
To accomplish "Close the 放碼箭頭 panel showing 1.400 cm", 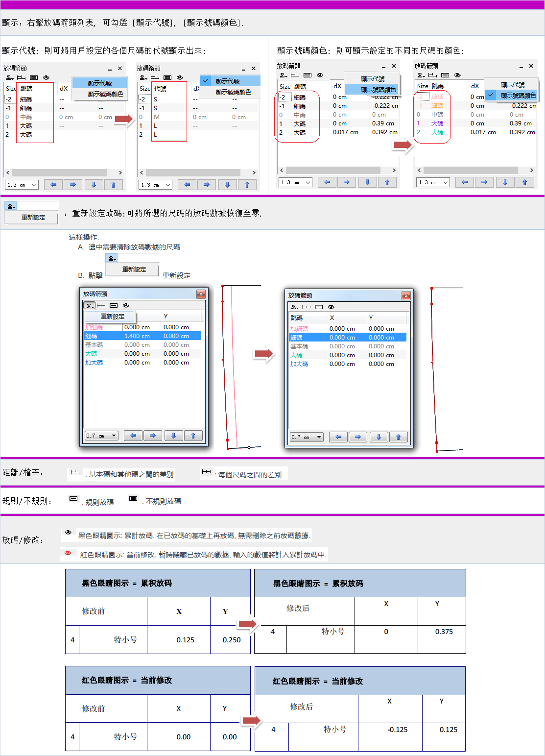I will tap(201, 294).
